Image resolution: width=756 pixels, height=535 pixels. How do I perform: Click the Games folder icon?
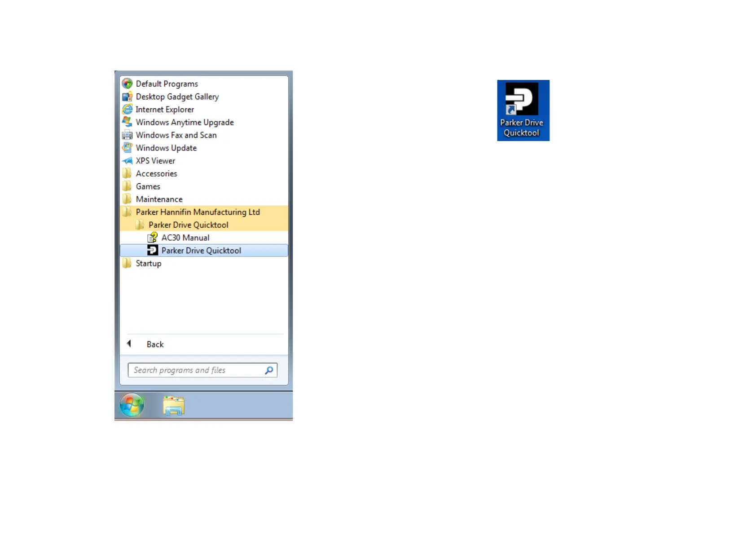(127, 186)
